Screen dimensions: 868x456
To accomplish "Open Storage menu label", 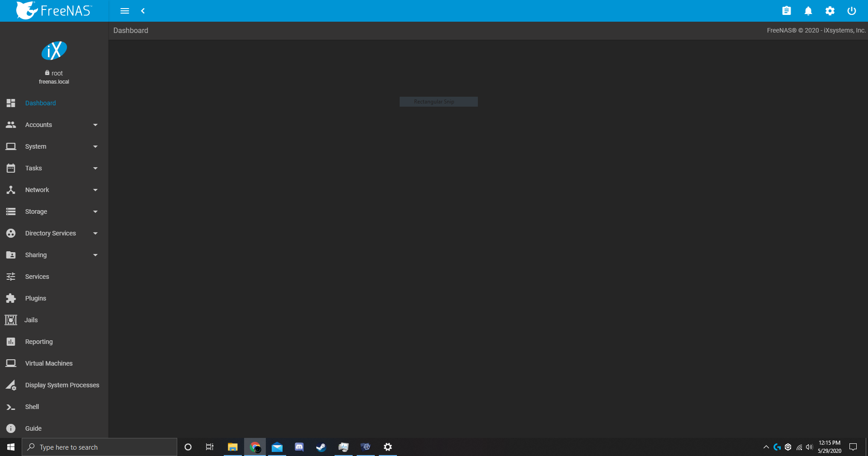I will click(x=36, y=212).
